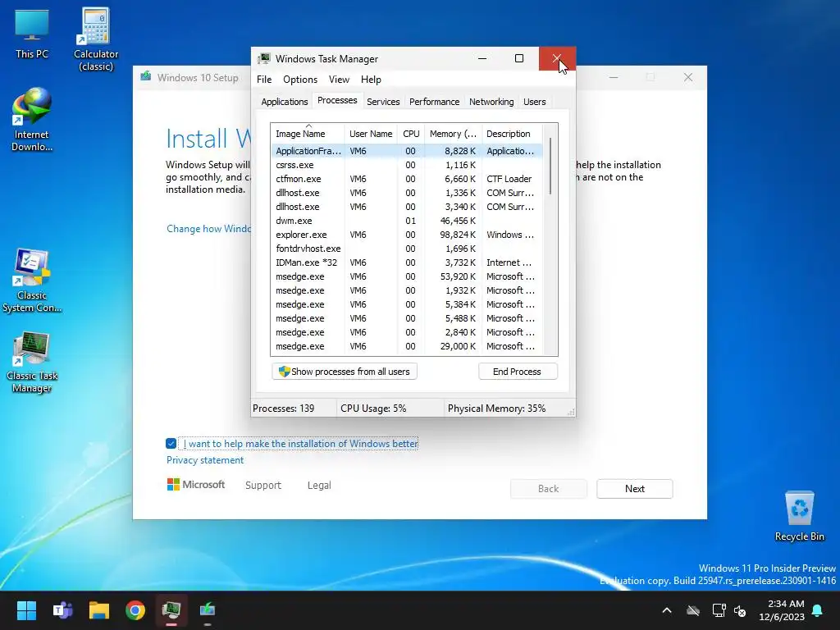Open the File menu in Task Manager
The image size is (840, 630).
point(264,80)
